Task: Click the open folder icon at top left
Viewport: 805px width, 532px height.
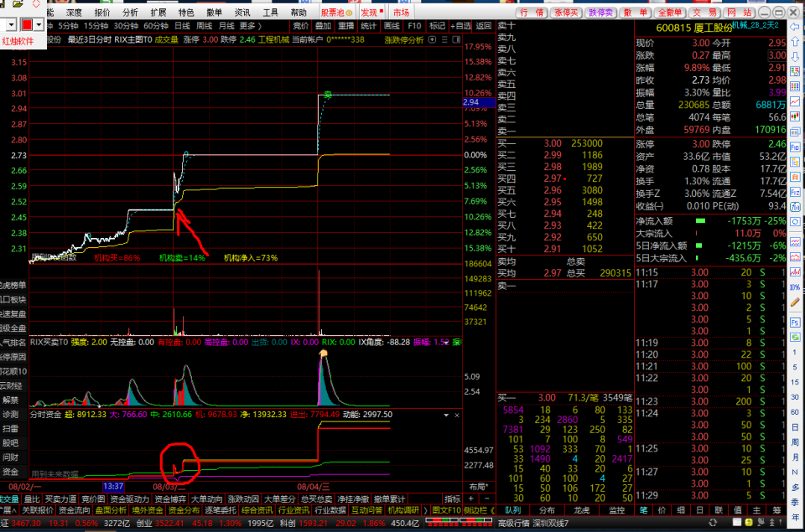Action: pyautogui.click(x=17, y=5)
